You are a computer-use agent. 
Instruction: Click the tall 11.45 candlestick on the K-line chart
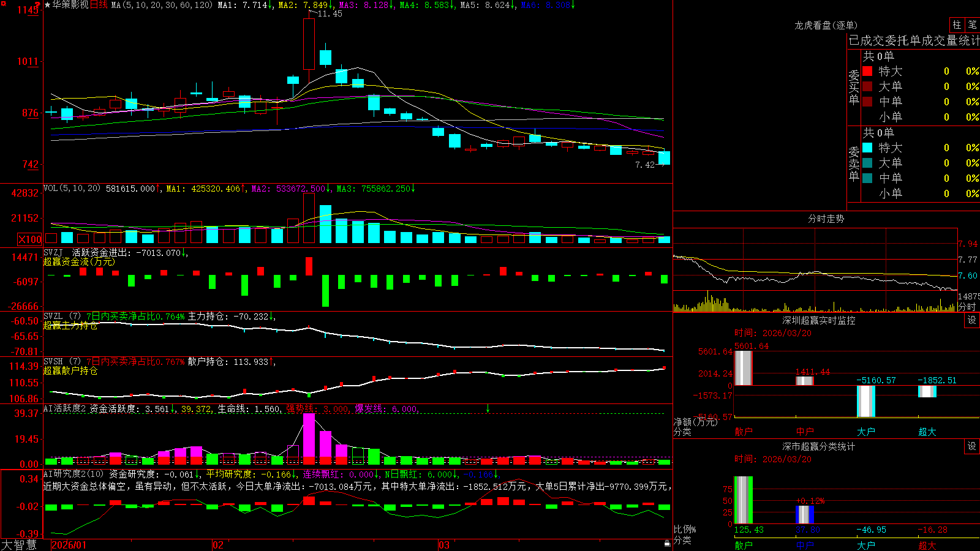(309, 44)
